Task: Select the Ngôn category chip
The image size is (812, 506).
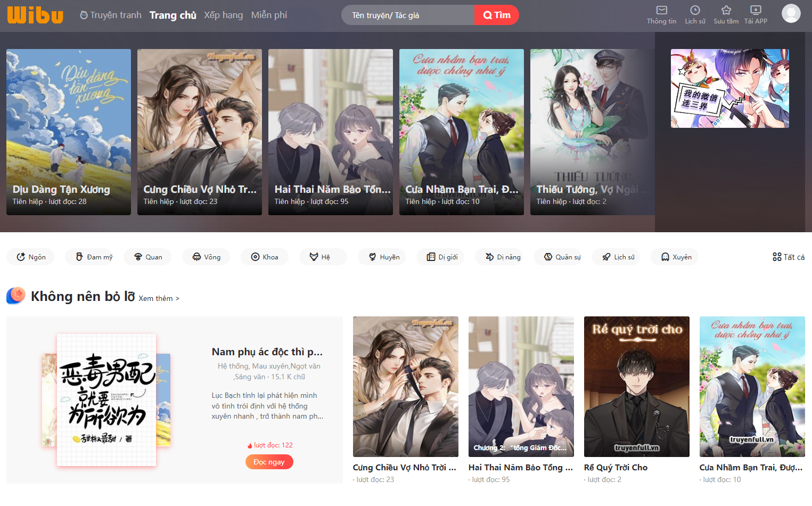Action: (x=31, y=257)
